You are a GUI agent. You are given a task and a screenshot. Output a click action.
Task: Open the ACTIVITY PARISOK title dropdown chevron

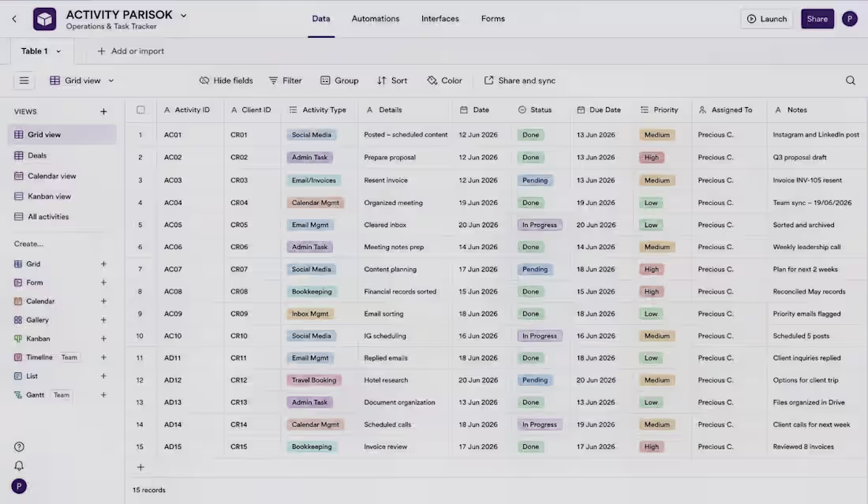click(183, 16)
